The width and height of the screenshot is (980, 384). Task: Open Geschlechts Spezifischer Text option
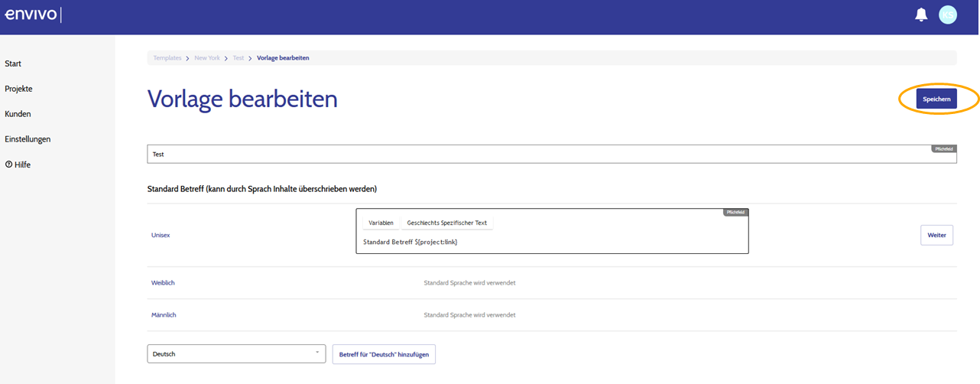tap(447, 223)
